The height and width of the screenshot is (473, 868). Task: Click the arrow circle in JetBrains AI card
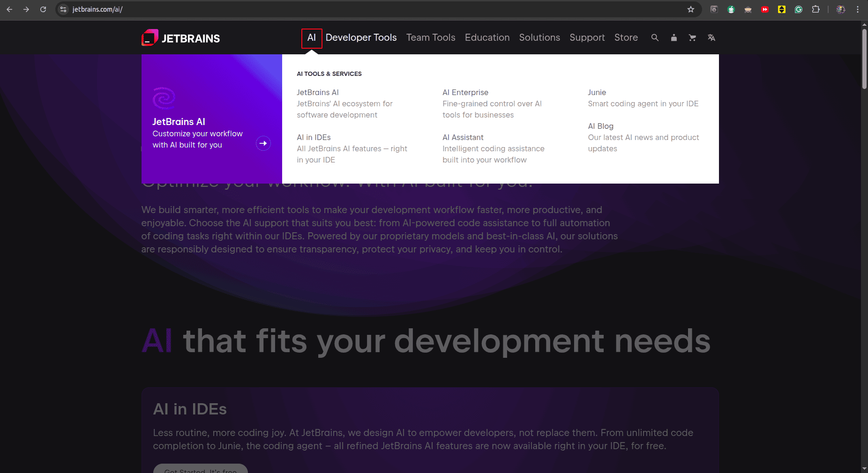point(263,143)
